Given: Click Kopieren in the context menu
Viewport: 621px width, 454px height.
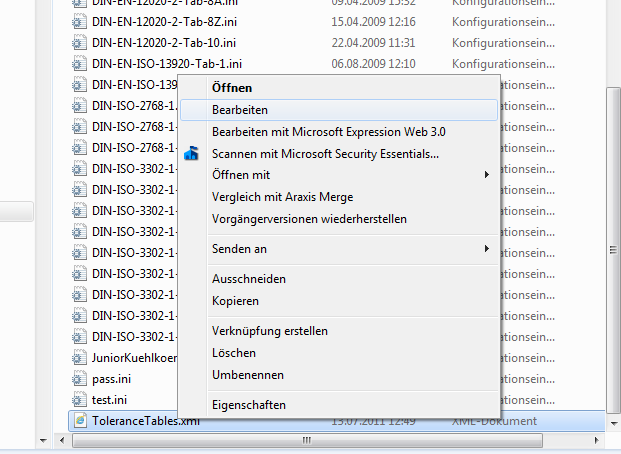Looking at the screenshot, I should tap(339, 301).
